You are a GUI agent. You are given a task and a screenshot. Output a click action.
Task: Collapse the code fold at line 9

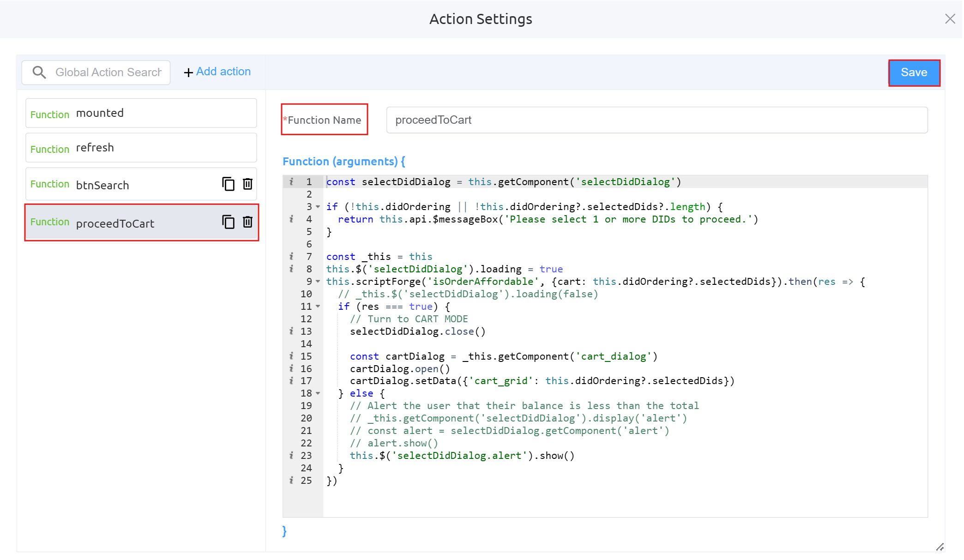coord(318,282)
